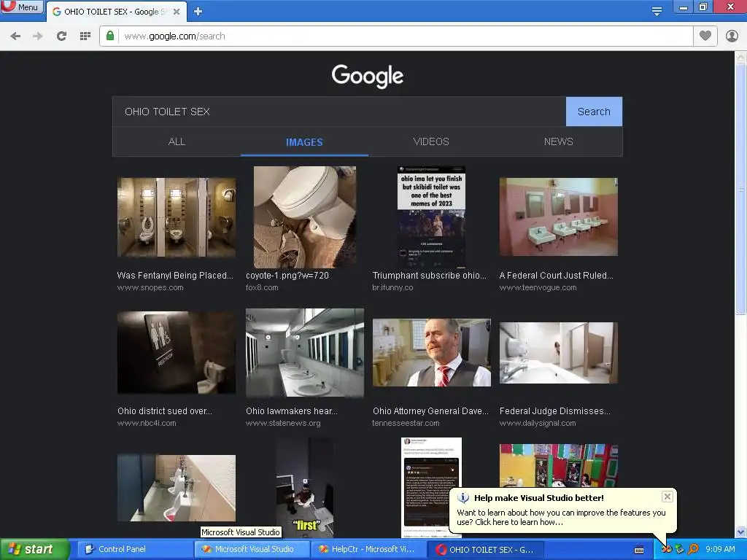
Task: Switch to Microsoft Visual Studio taskbar button
Action: point(252,550)
